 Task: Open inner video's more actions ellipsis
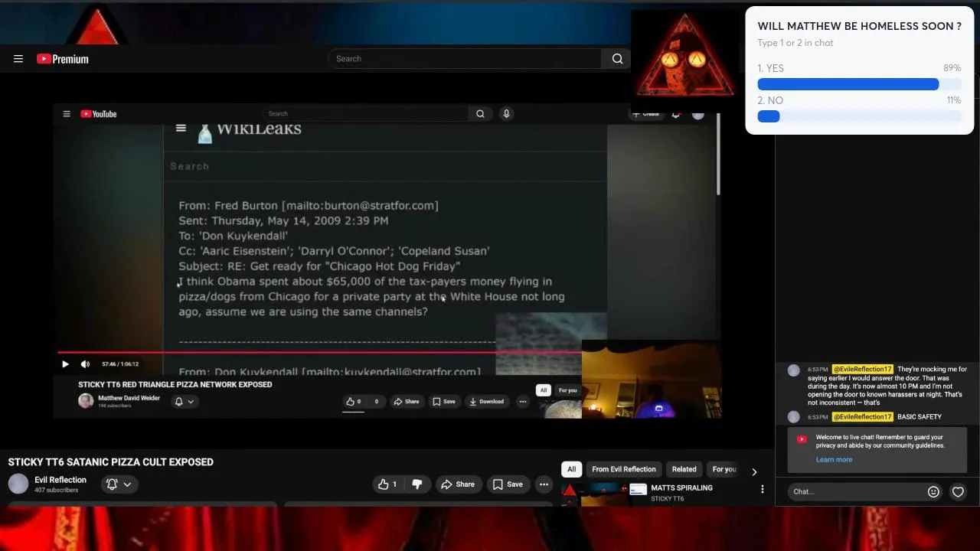click(x=523, y=401)
